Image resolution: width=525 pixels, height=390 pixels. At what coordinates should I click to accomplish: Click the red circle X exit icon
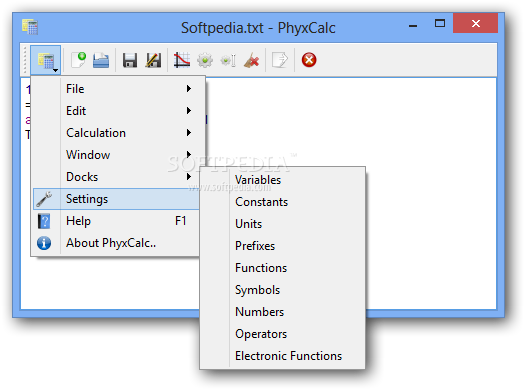pos(309,60)
